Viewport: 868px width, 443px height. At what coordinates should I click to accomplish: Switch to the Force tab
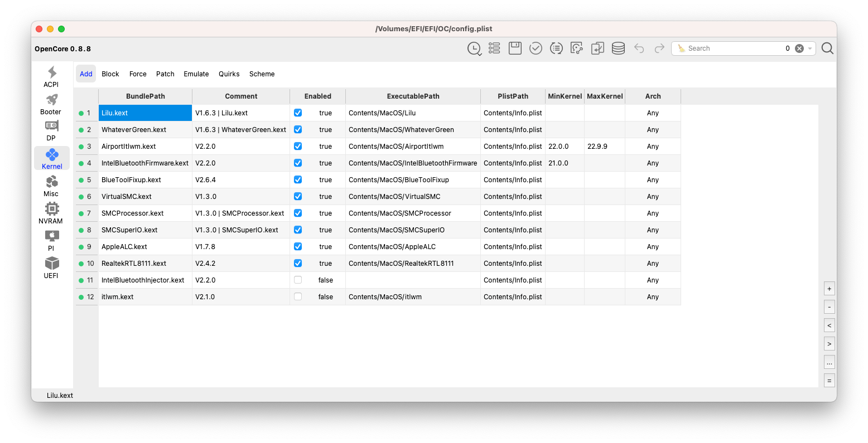click(138, 74)
